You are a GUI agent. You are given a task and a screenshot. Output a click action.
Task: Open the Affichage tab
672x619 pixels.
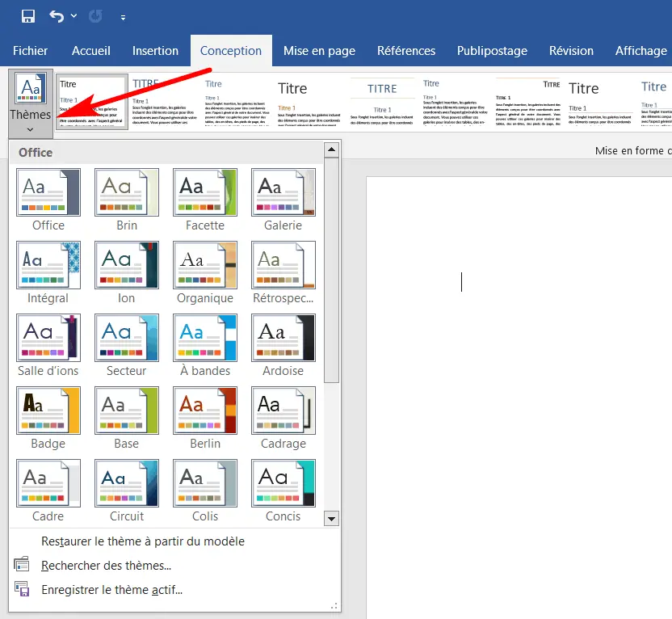coord(641,51)
